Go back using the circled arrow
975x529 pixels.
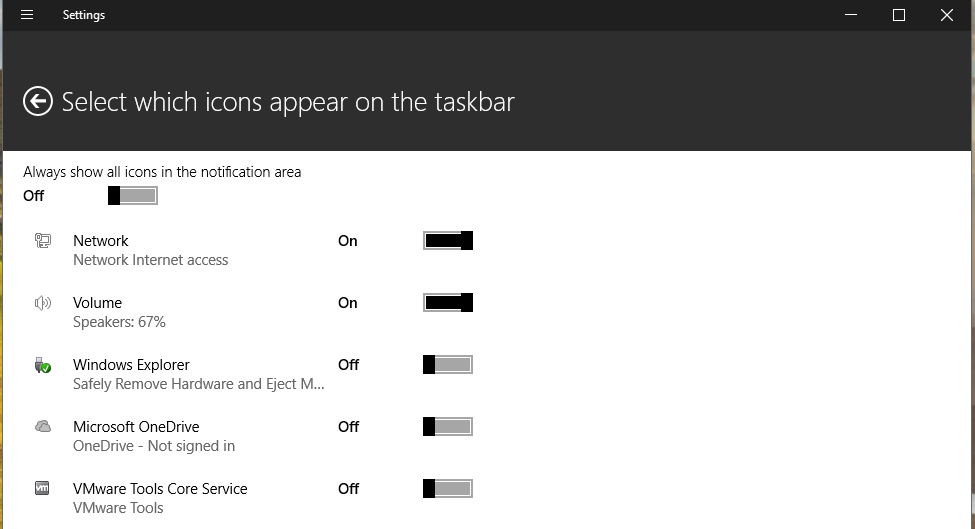click(38, 101)
